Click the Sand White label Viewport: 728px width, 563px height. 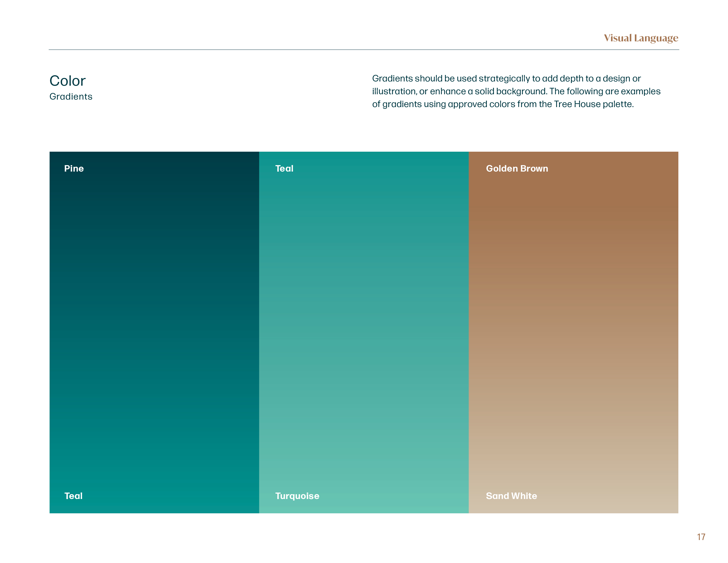(511, 496)
